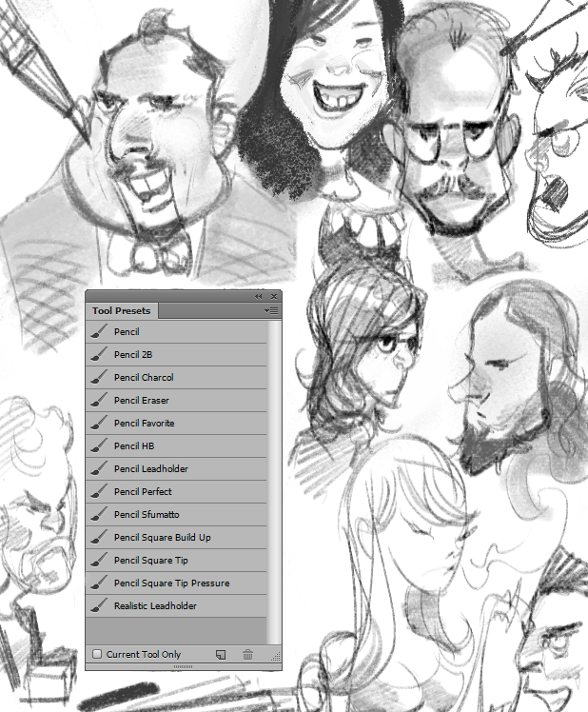The width and height of the screenshot is (588, 712).
Task: Select the 'Pencil Square Build Up' preset name
Action: [x=163, y=538]
